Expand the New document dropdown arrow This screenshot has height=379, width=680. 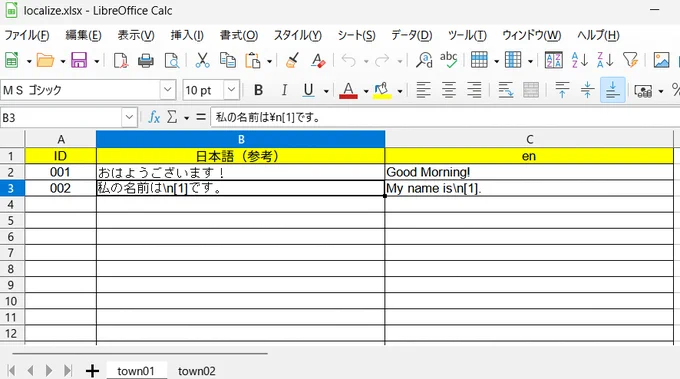(x=29, y=61)
